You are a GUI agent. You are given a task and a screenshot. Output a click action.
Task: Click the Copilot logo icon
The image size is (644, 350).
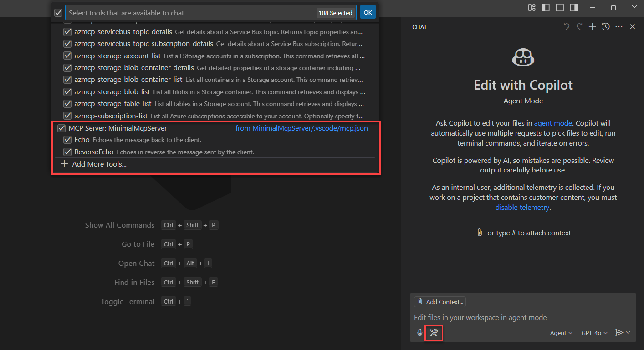coord(523,58)
